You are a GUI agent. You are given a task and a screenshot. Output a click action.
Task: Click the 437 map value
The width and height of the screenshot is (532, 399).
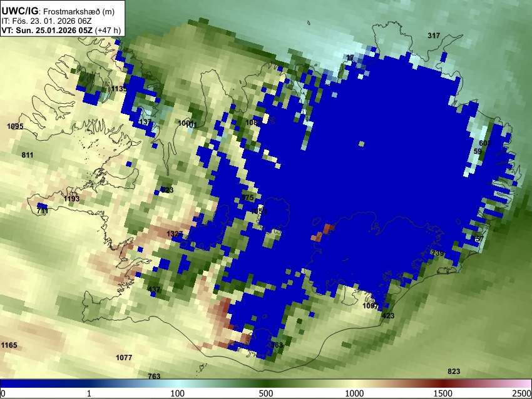(154, 290)
